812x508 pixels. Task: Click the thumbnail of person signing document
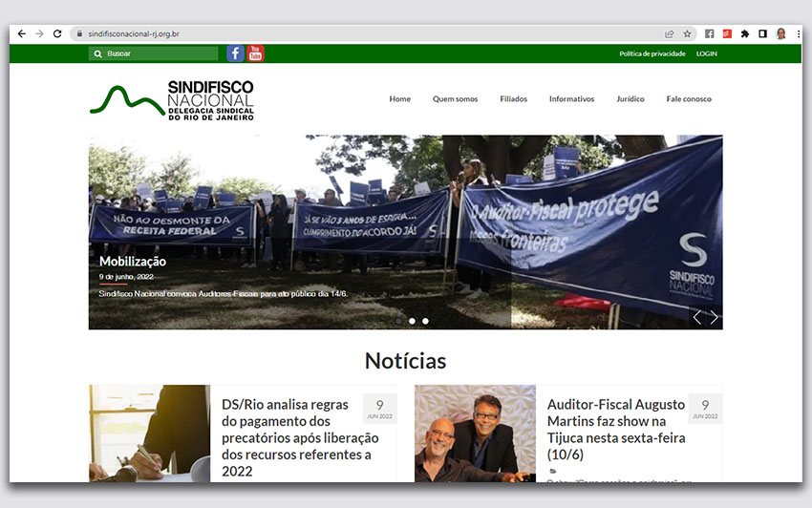150,434
